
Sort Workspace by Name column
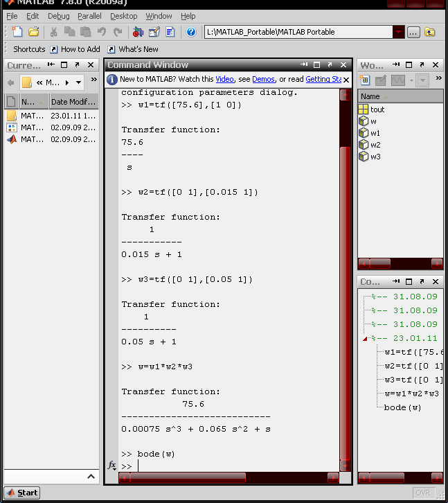[400, 96]
